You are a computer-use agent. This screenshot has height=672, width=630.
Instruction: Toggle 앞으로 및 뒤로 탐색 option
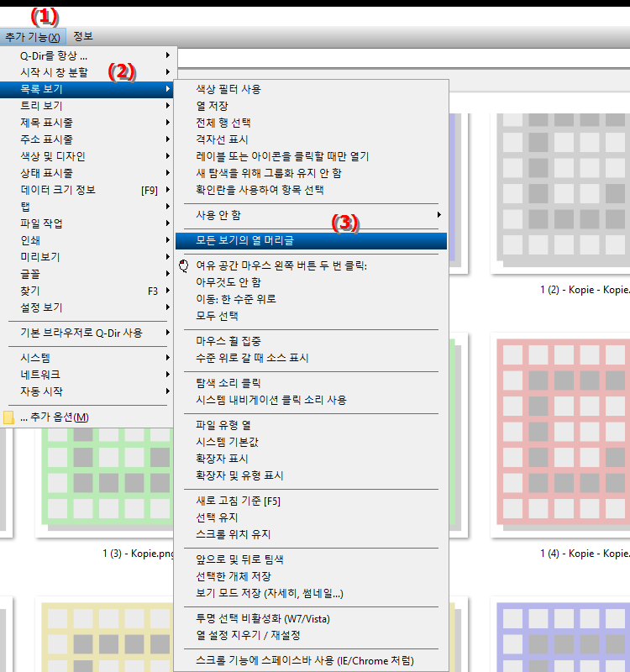point(311,559)
